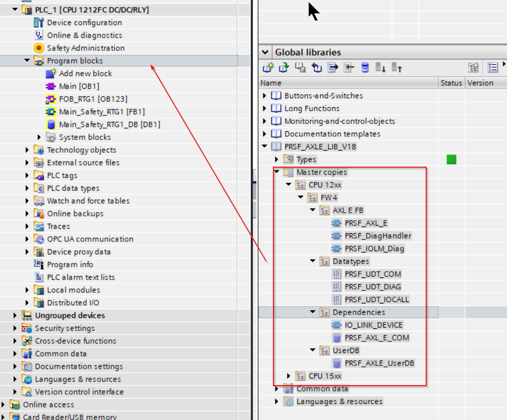Collapse Datatypes folder
Viewport: 507px width, 420px height.
[313, 260]
